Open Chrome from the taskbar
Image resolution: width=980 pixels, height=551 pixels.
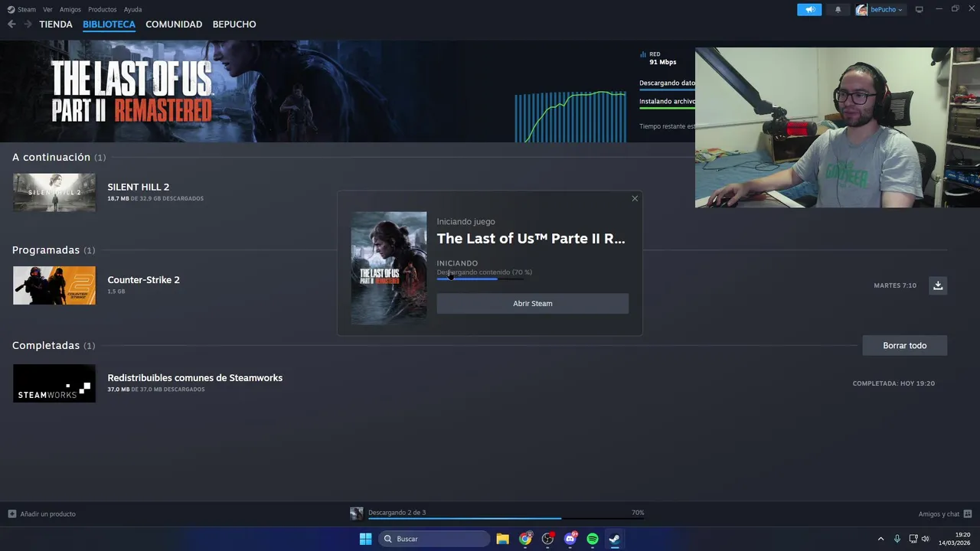tap(525, 539)
